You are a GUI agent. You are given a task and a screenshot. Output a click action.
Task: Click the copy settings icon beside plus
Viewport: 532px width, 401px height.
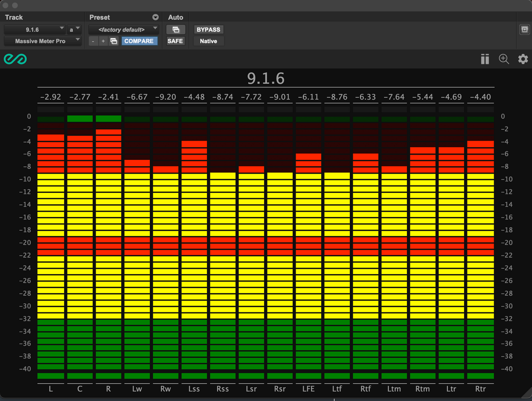pos(114,41)
